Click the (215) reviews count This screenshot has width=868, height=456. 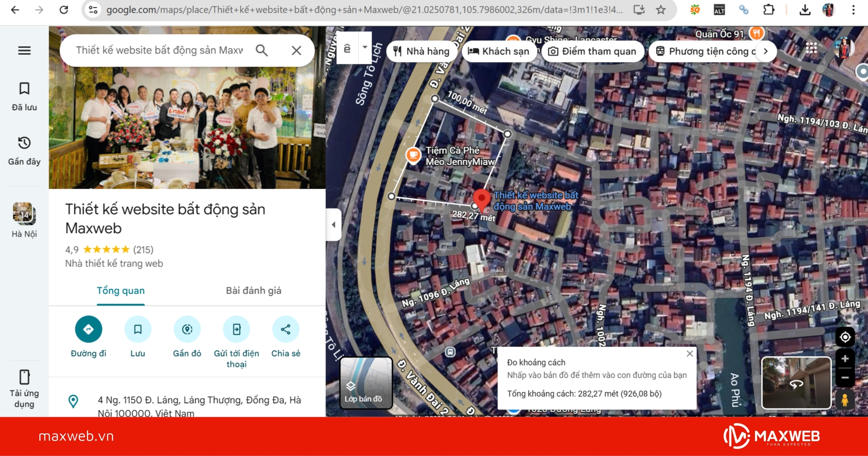143,250
